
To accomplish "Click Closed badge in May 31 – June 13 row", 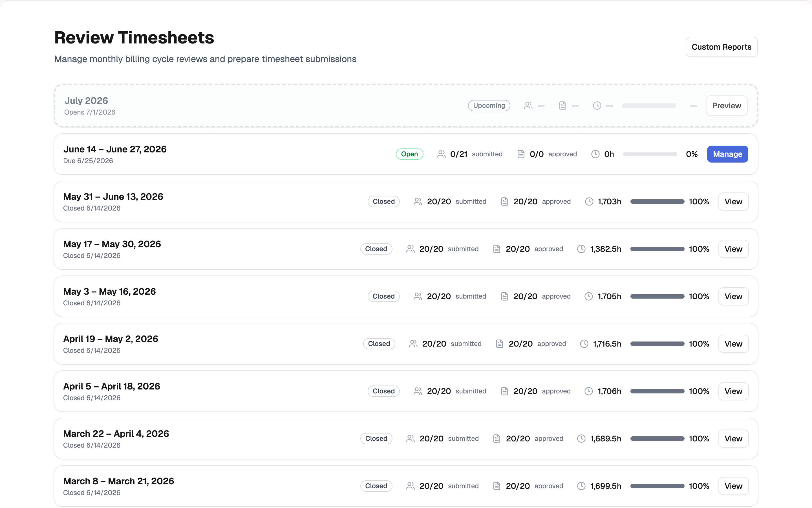I will [x=383, y=202].
